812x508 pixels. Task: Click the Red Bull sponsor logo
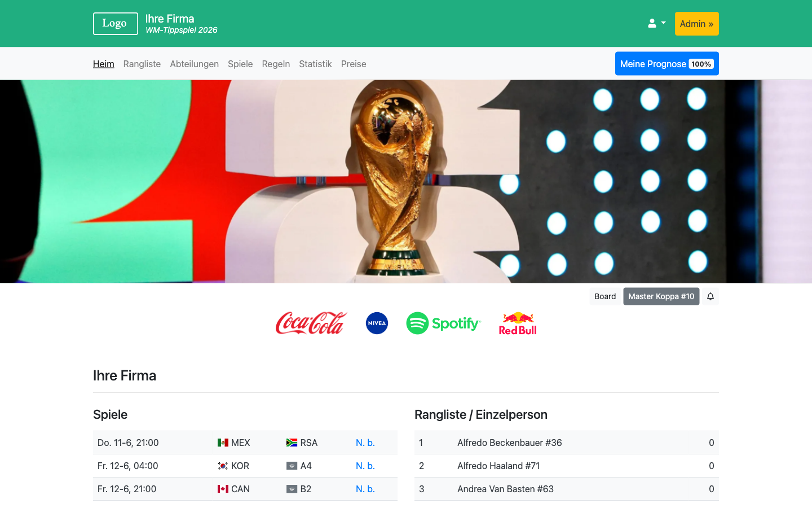coord(518,323)
